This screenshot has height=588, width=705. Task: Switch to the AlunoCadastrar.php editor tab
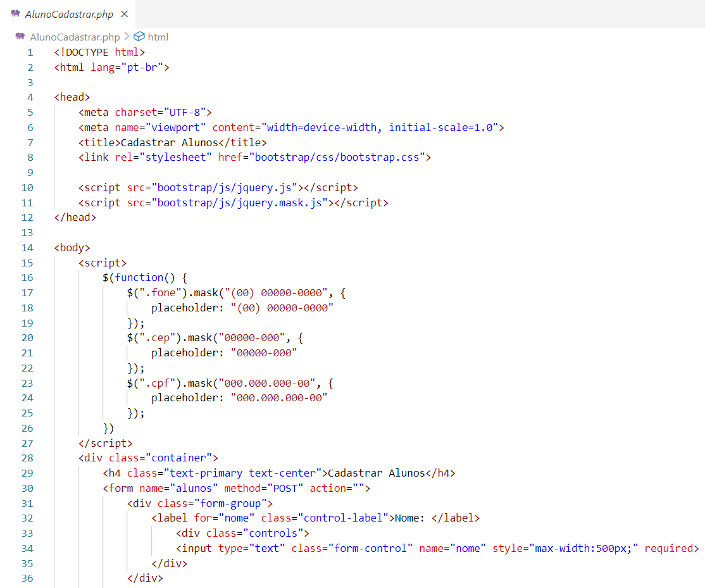69,14
